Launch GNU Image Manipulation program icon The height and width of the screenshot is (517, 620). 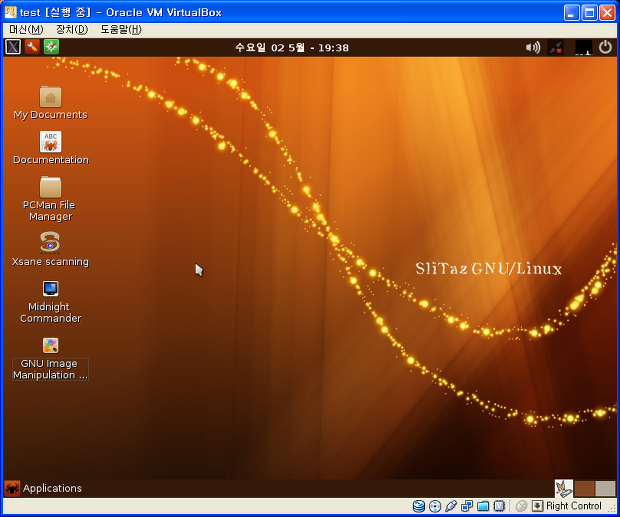pyautogui.click(x=50, y=345)
